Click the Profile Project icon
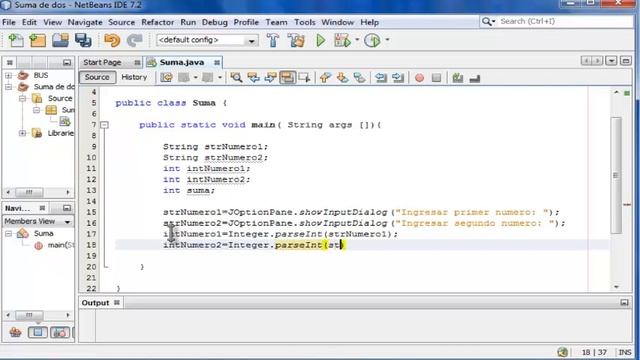Image resolution: width=640 pixels, height=360 pixels. click(x=372, y=40)
